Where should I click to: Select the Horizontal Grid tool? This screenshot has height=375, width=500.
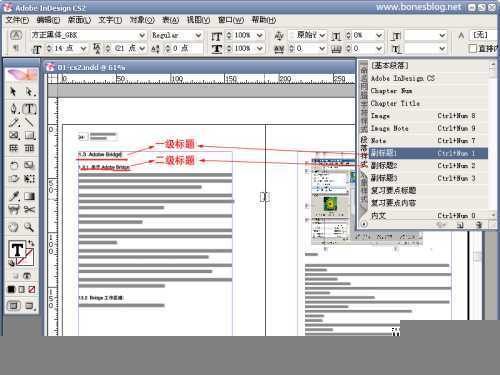point(14,148)
